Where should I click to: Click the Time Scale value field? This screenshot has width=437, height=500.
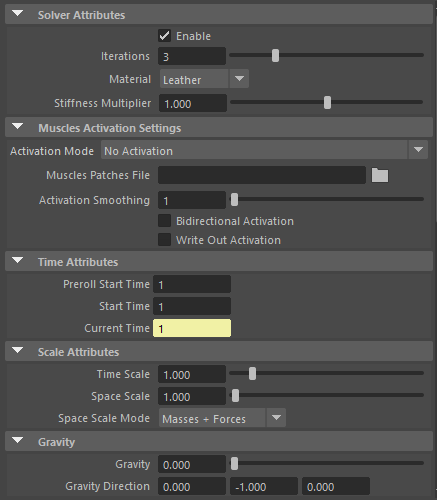(x=192, y=374)
